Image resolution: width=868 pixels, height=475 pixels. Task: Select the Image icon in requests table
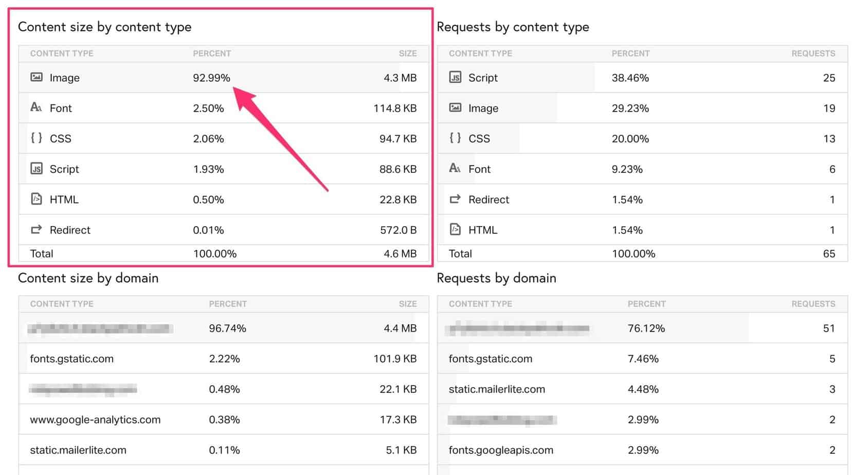point(455,108)
